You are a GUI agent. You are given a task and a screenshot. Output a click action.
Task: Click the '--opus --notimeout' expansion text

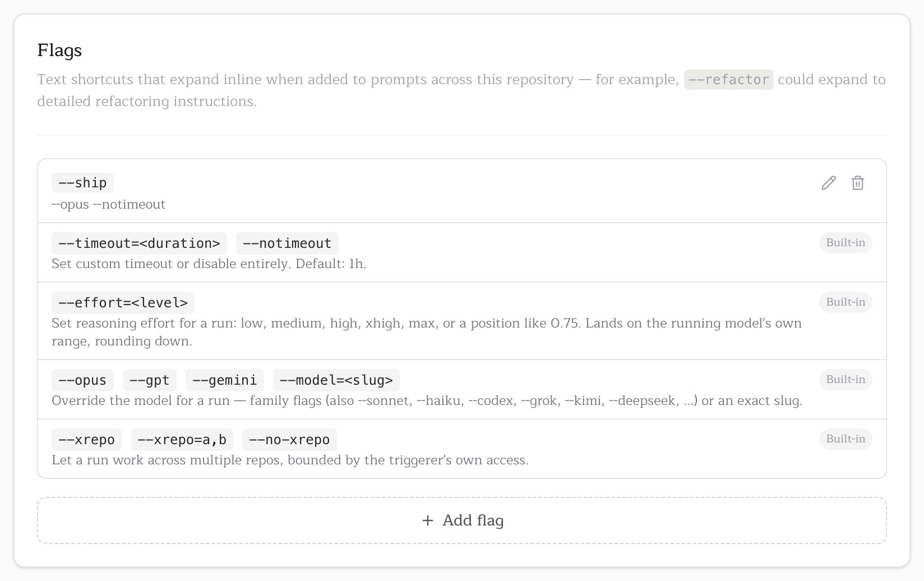click(x=108, y=204)
